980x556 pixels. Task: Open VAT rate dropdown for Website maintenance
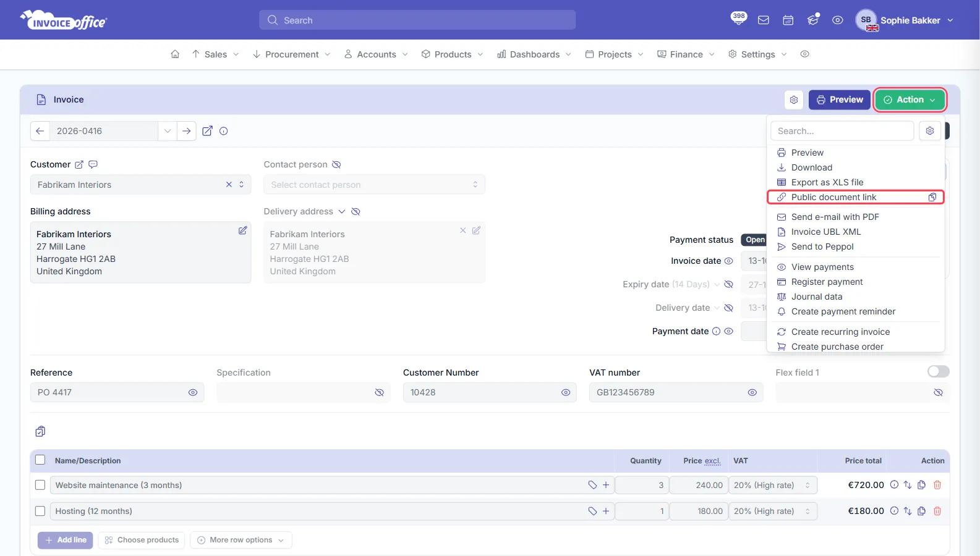[x=773, y=485]
